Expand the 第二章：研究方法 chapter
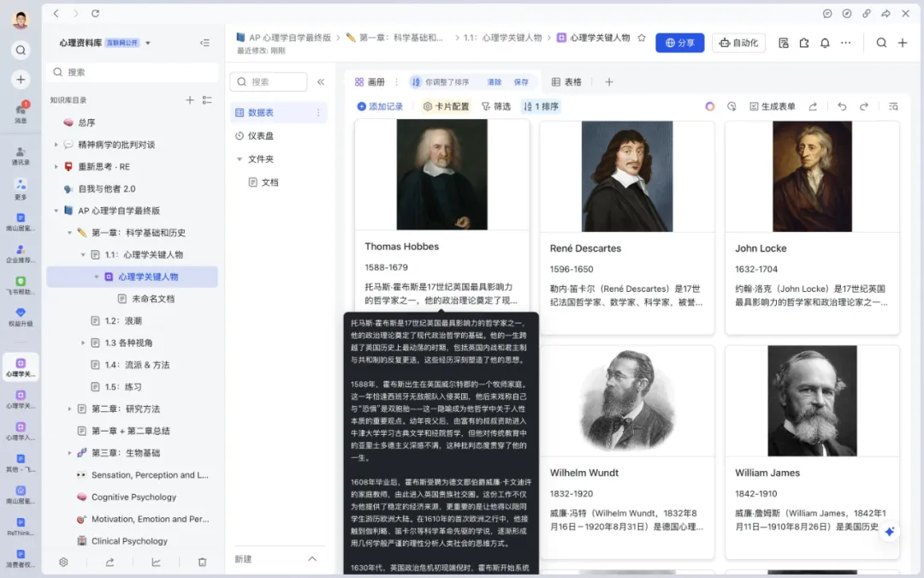 click(69, 408)
